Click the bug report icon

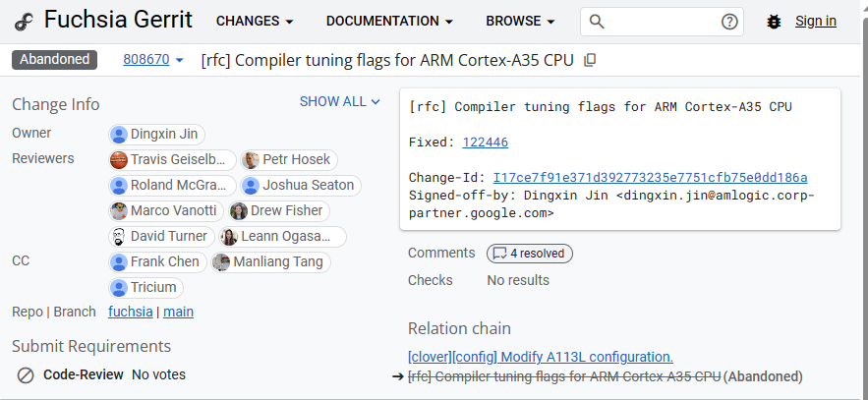(774, 22)
